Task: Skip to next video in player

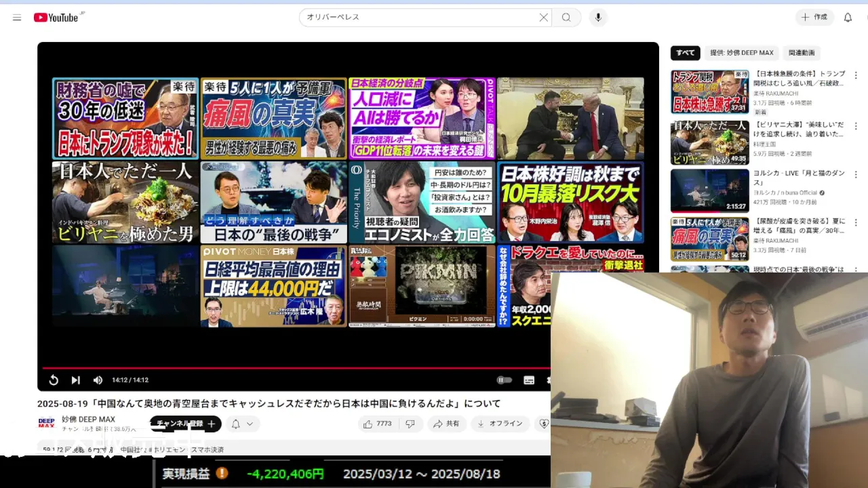Action: (x=75, y=380)
